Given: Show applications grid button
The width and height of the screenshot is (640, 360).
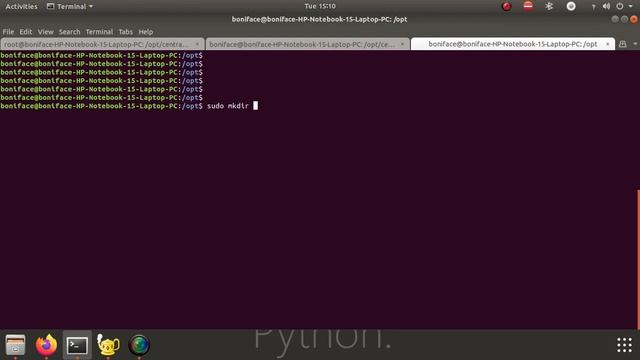Looking at the screenshot, I should [624, 345].
